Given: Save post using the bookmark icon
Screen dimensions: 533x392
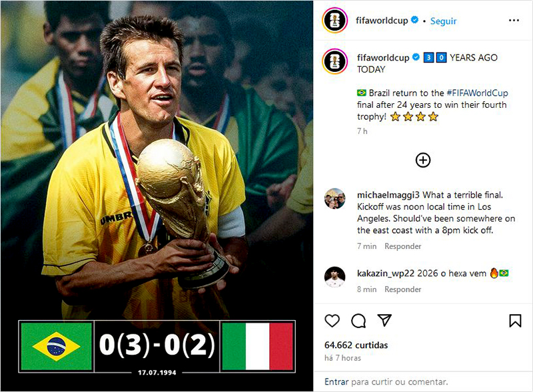Looking at the screenshot, I should (515, 321).
